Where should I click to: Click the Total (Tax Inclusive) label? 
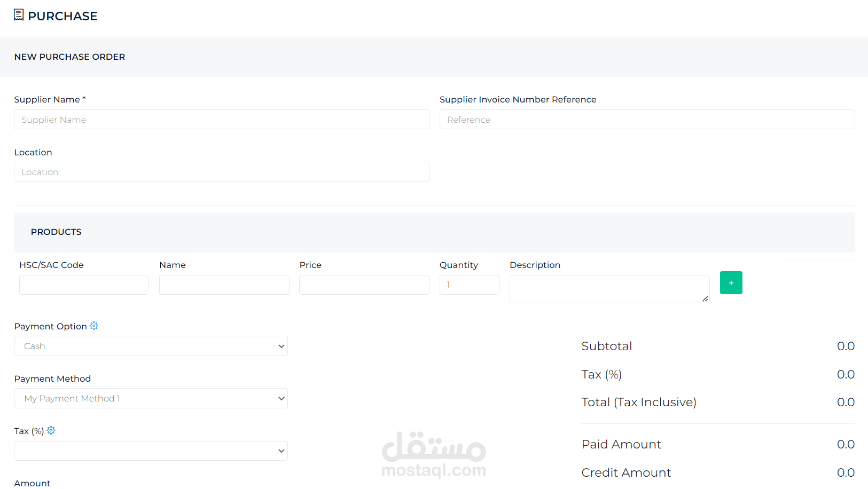[638, 402]
